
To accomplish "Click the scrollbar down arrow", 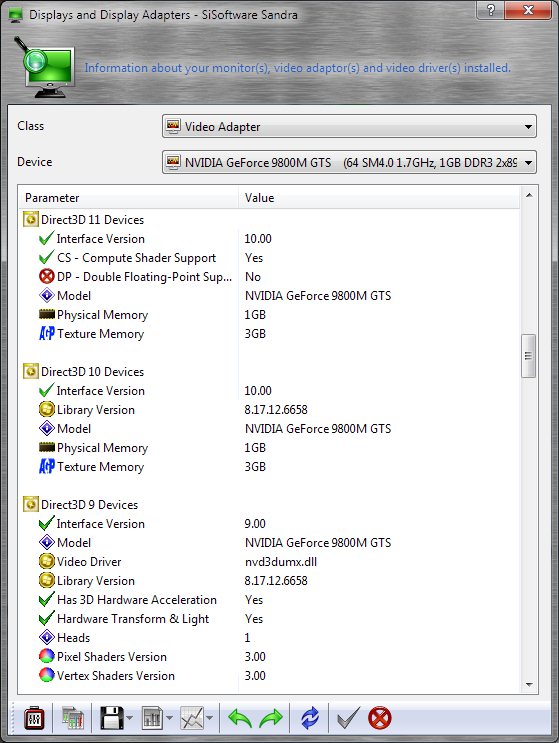I will pyautogui.click(x=529, y=685).
